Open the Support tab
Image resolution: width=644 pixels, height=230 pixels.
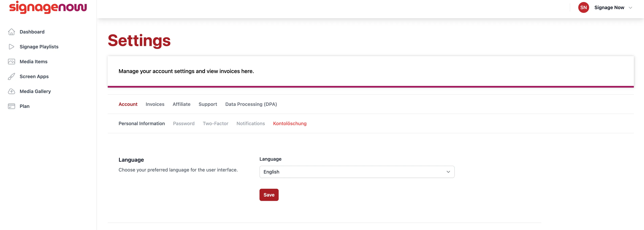208,104
